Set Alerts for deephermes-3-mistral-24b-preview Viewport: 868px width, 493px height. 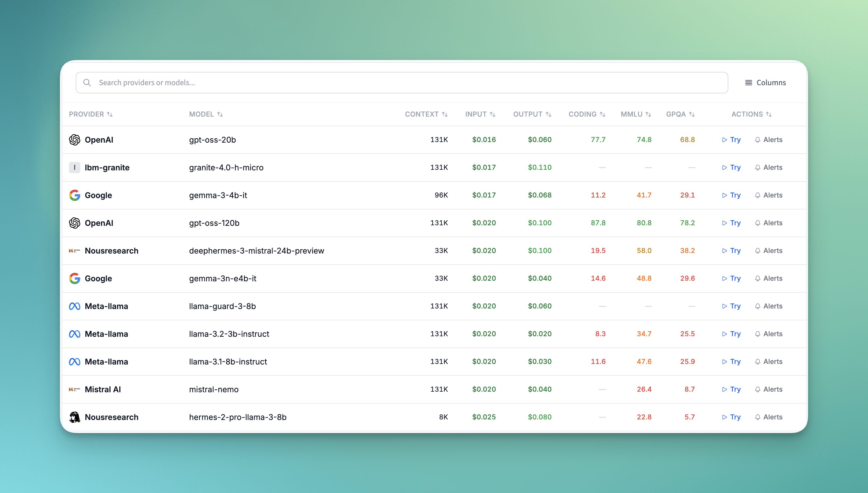[772, 250]
